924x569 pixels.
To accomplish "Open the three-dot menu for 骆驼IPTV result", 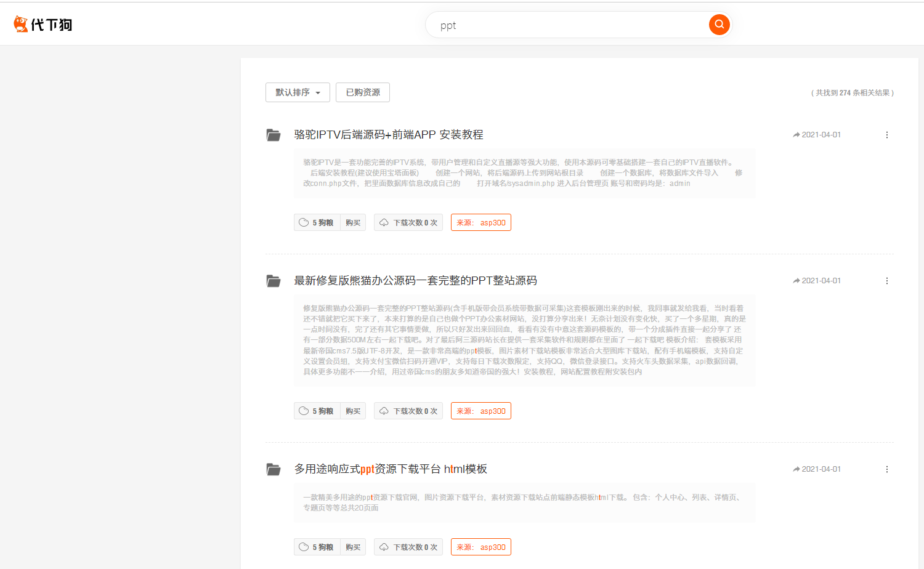I will (x=886, y=135).
